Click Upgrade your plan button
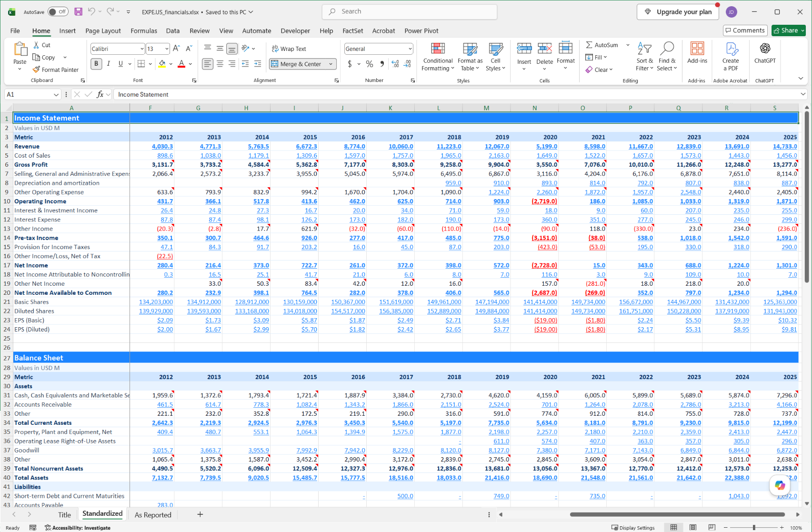The height and width of the screenshot is (532, 812). pyautogui.click(x=678, y=12)
